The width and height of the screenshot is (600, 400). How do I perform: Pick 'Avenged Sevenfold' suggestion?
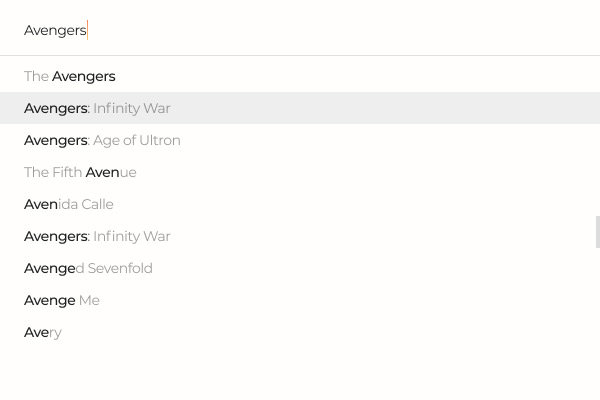click(88, 268)
